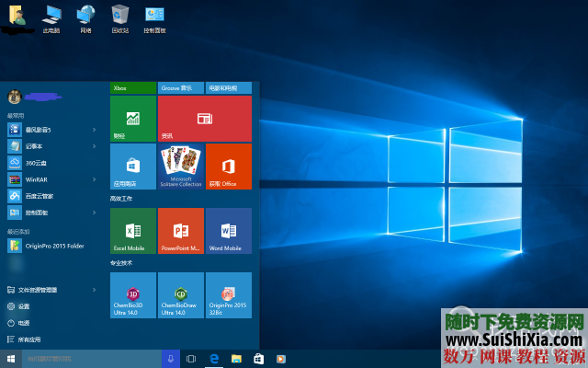
Task: Open Task View from taskbar
Action: 191,359
